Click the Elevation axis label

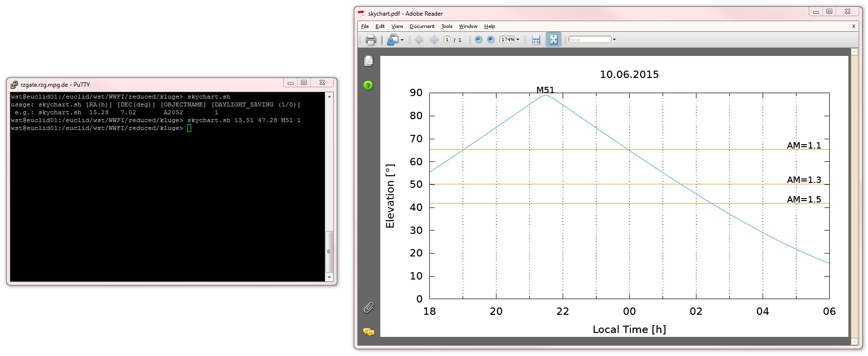390,196
